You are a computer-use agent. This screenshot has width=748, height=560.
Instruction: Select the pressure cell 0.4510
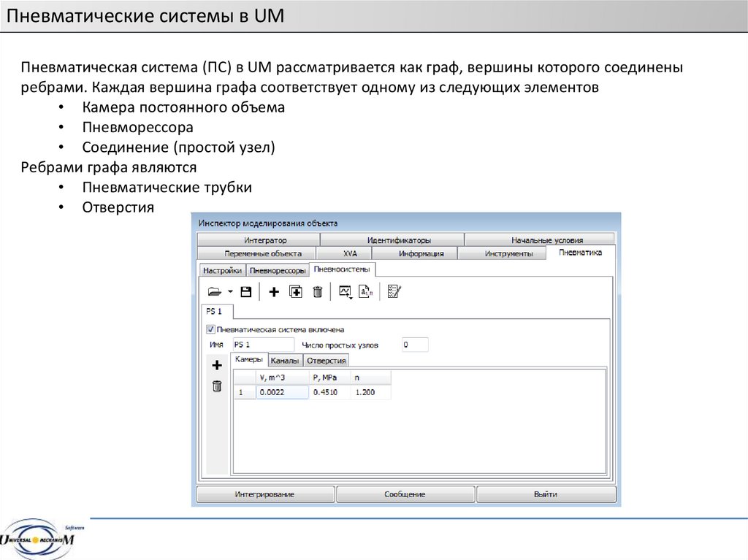click(329, 392)
